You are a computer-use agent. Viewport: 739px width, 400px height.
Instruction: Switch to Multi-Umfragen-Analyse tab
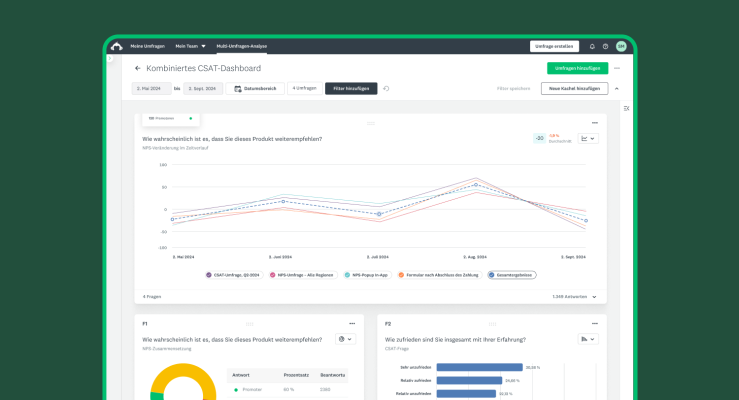pyautogui.click(x=241, y=46)
